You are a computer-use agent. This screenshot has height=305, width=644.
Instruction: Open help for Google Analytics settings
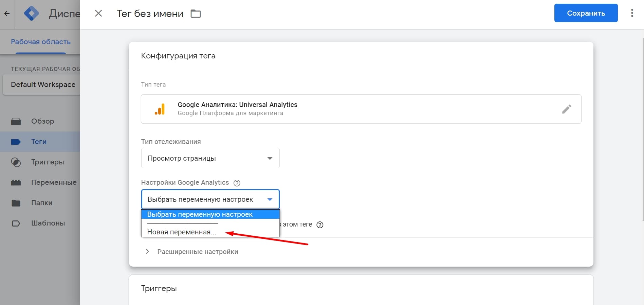click(237, 183)
